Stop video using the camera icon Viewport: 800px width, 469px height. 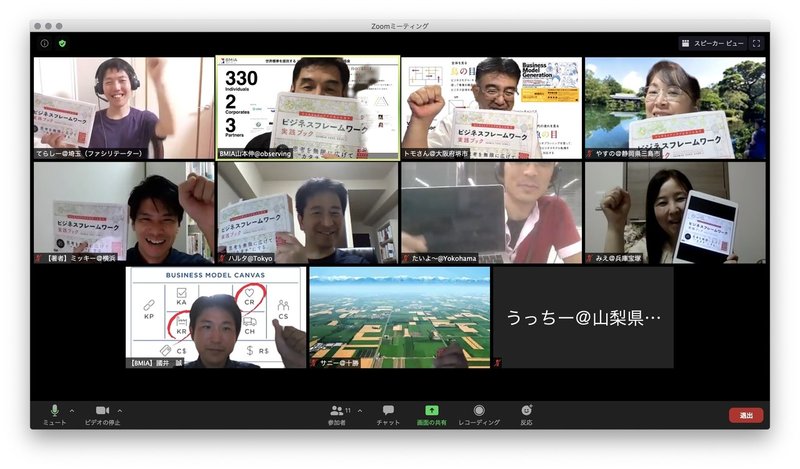coord(103,410)
